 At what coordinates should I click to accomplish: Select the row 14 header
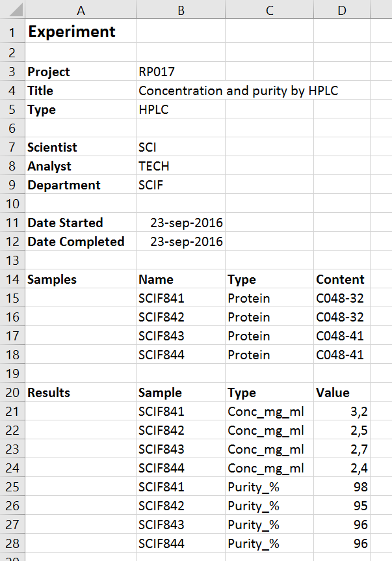tap(12, 280)
